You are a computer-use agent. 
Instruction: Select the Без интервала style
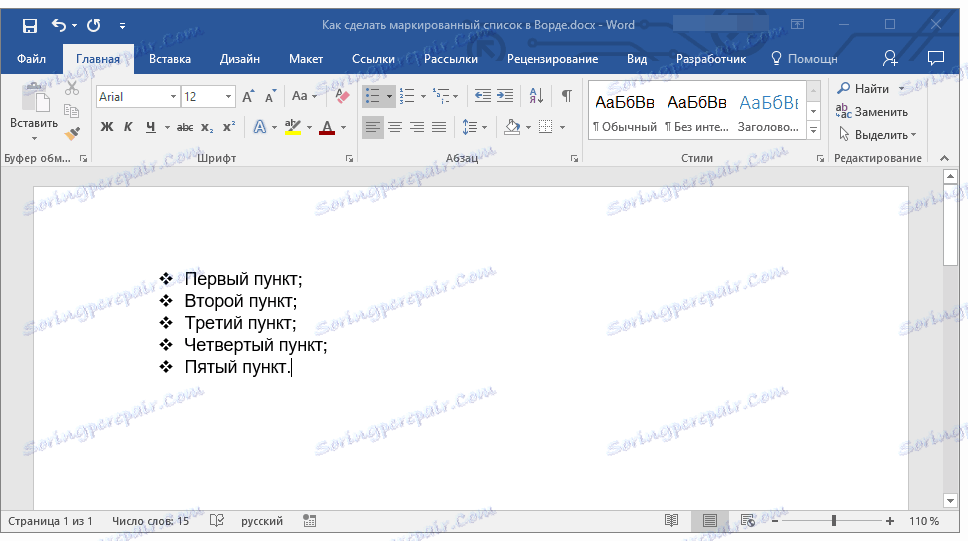(x=697, y=112)
